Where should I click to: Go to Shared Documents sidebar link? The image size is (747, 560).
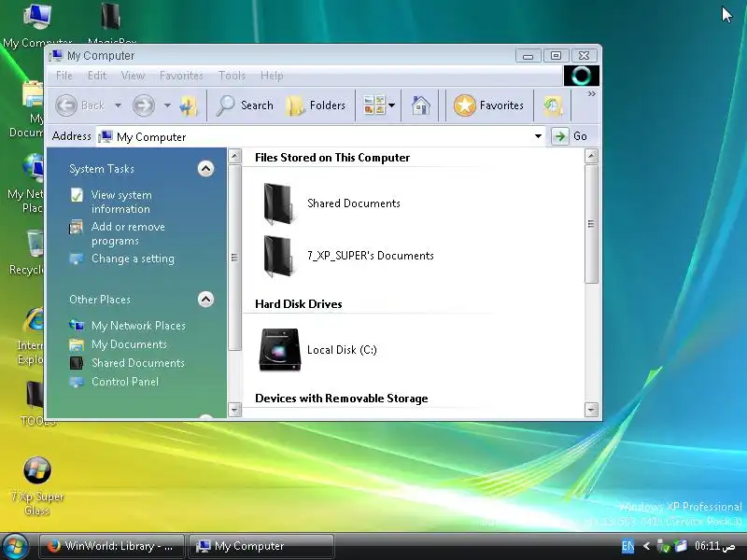click(137, 363)
